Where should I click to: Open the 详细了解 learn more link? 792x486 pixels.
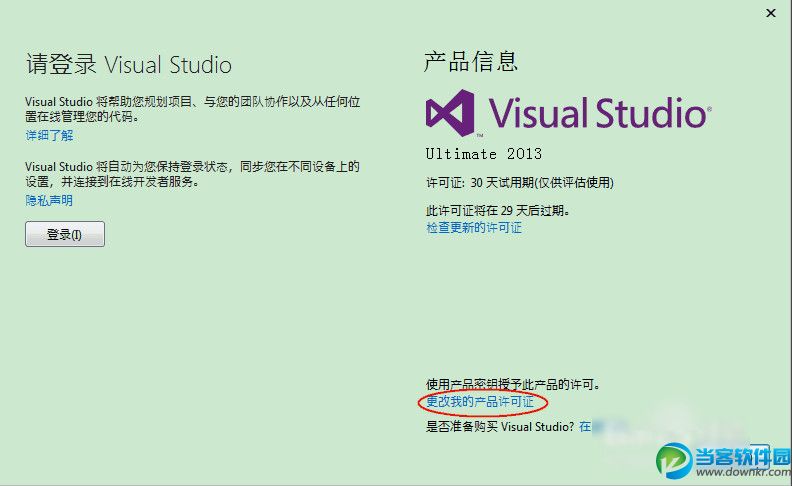[50, 135]
